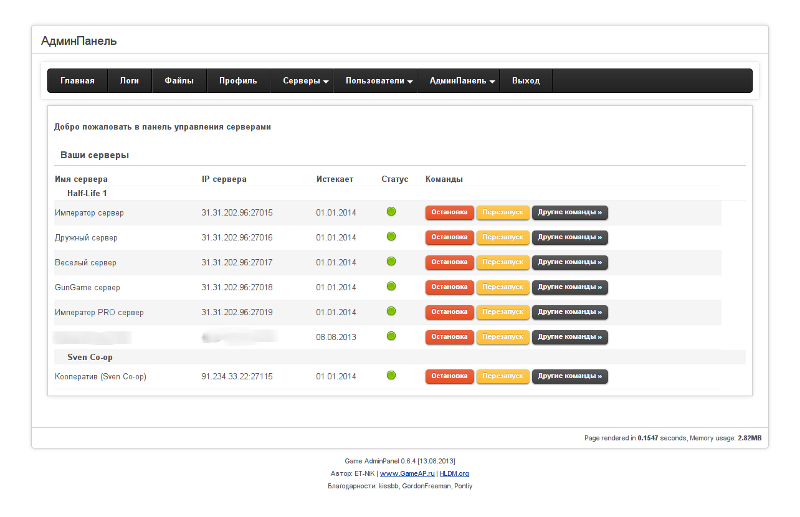This screenshot has height=517, width=800.
Task: Click green status dot for GunGame сервер
Action: tap(391, 287)
